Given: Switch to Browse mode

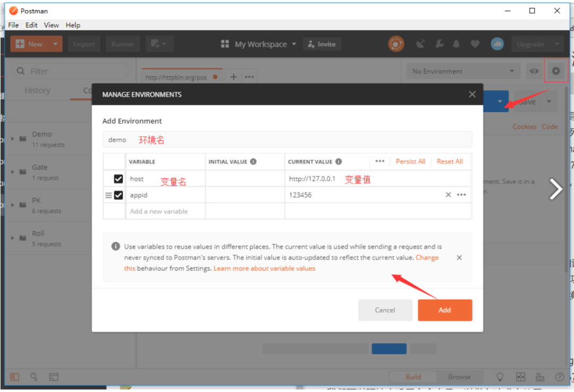Looking at the screenshot, I should pyautogui.click(x=459, y=377).
